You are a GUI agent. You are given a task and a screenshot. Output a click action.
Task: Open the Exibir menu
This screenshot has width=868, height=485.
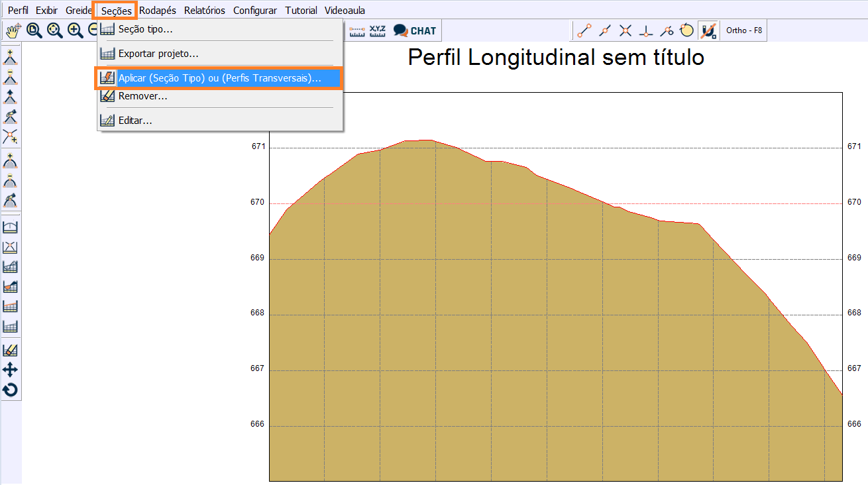[46, 10]
